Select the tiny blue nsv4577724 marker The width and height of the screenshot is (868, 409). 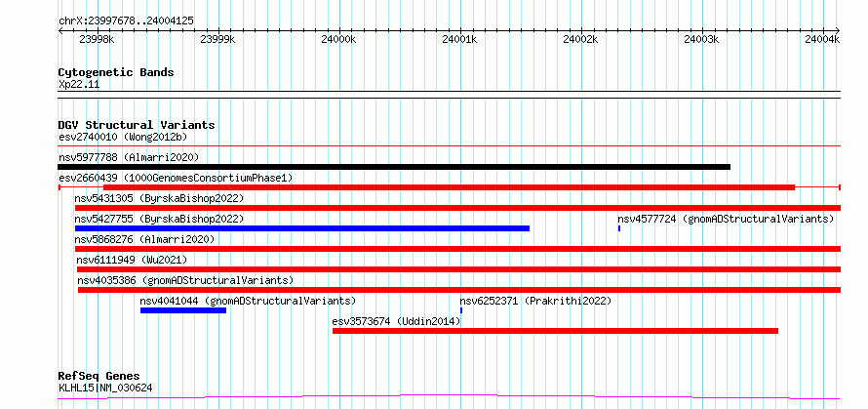tap(619, 228)
